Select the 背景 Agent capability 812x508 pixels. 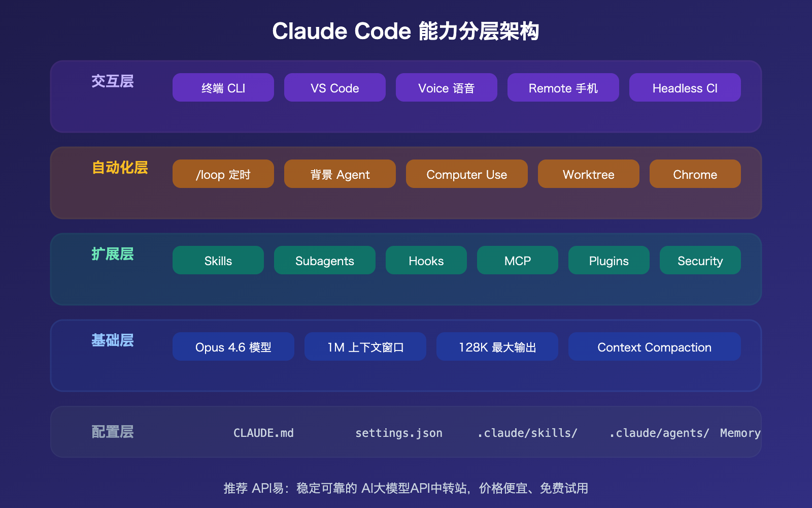(340, 174)
